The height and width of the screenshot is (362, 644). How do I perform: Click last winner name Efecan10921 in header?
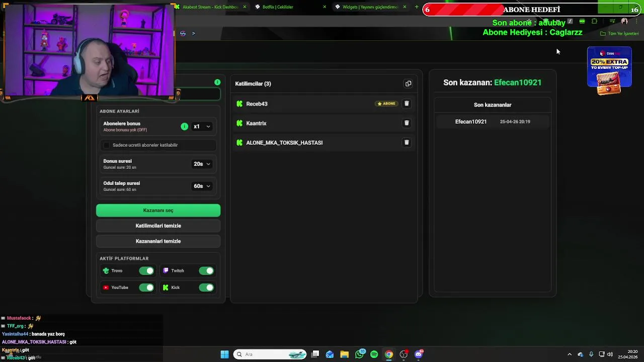point(518,82)
